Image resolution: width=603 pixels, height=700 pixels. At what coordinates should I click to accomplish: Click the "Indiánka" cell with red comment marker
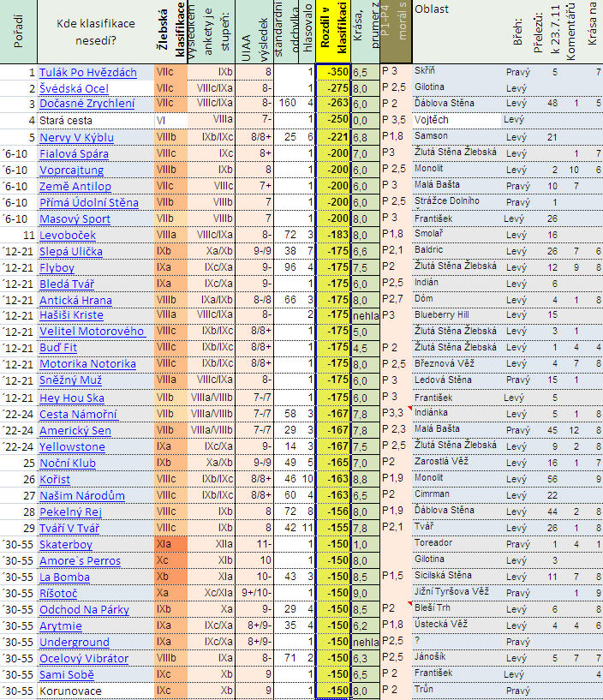[433, 414]
